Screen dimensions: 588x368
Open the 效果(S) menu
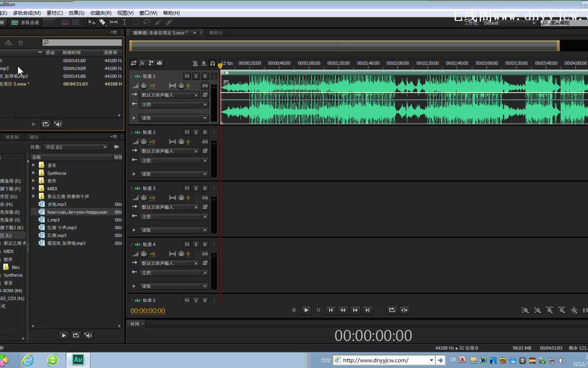76,13
